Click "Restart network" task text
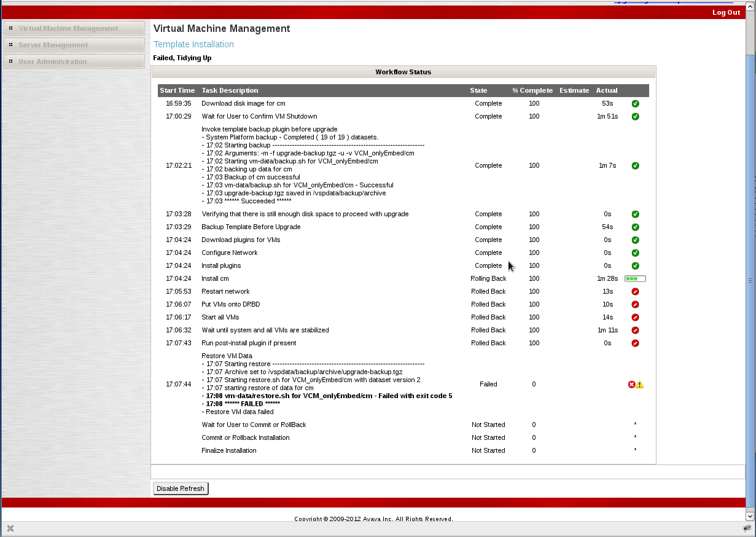This screenshot has height=537, width=756. [x=225, y=292]
